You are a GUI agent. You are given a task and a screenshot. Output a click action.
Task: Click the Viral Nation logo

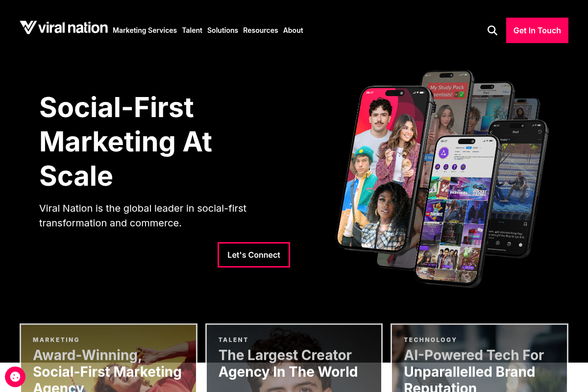pyautogui.click(x=64, y=27)
